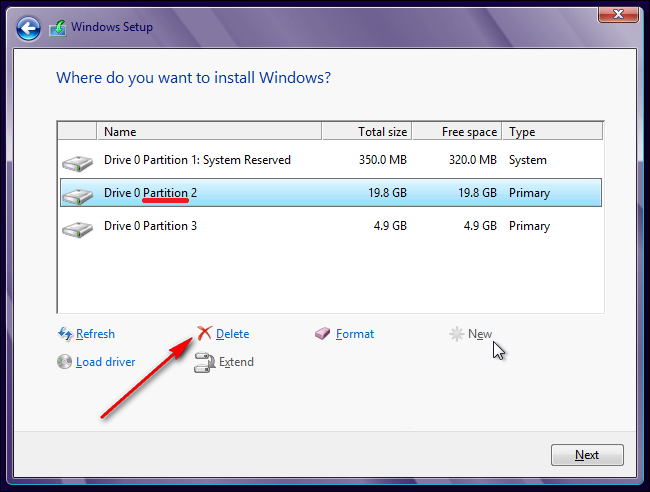Image resolution: width=650 pixels, height=492 pixels.
Task: Click the drive icon for Partition 3
Action: coord(77,227)
